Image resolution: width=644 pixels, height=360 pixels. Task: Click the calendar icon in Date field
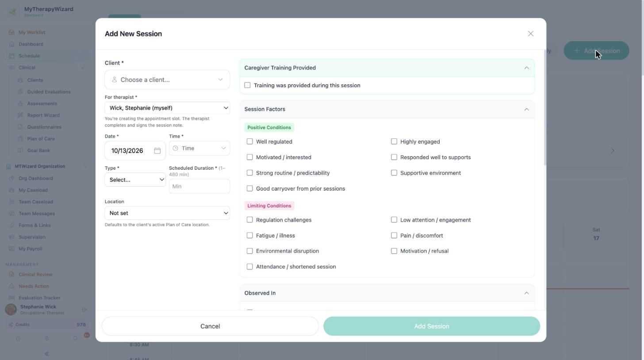tap(157, 151)
